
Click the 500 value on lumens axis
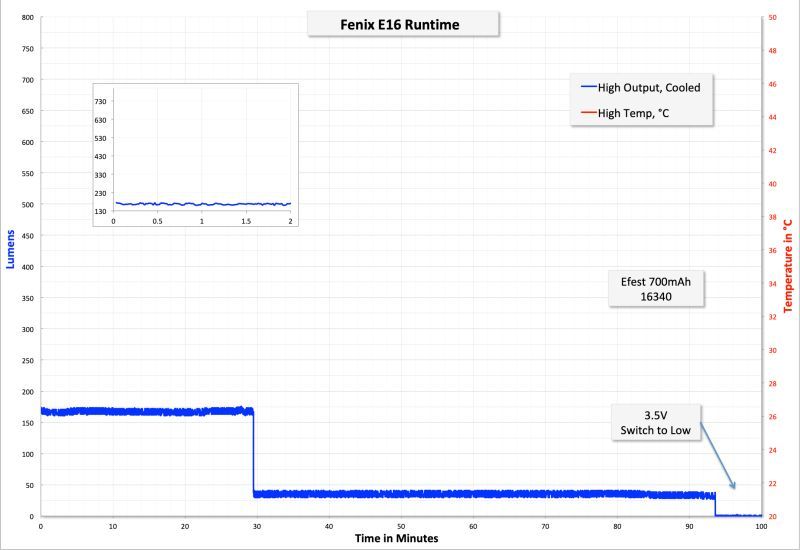click(x=28, y=205)
